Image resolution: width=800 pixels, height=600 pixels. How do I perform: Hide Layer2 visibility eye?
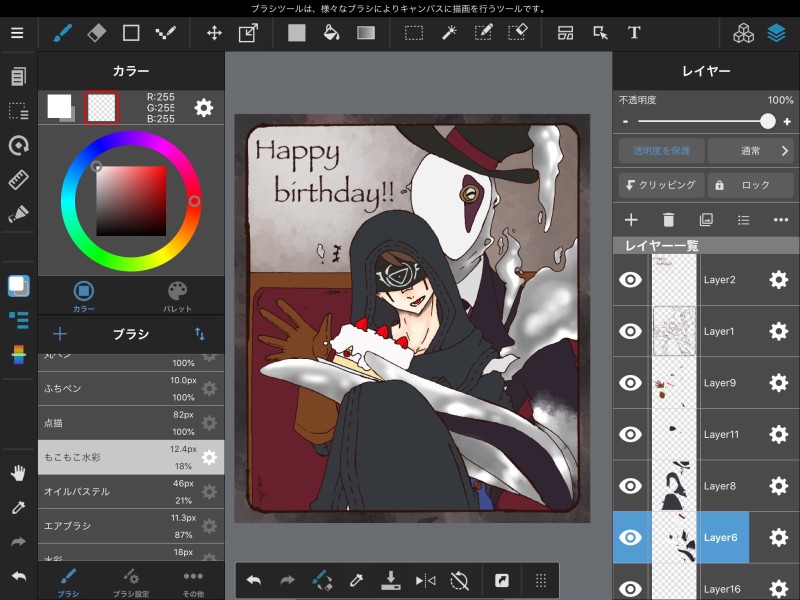tap(630, 280)
